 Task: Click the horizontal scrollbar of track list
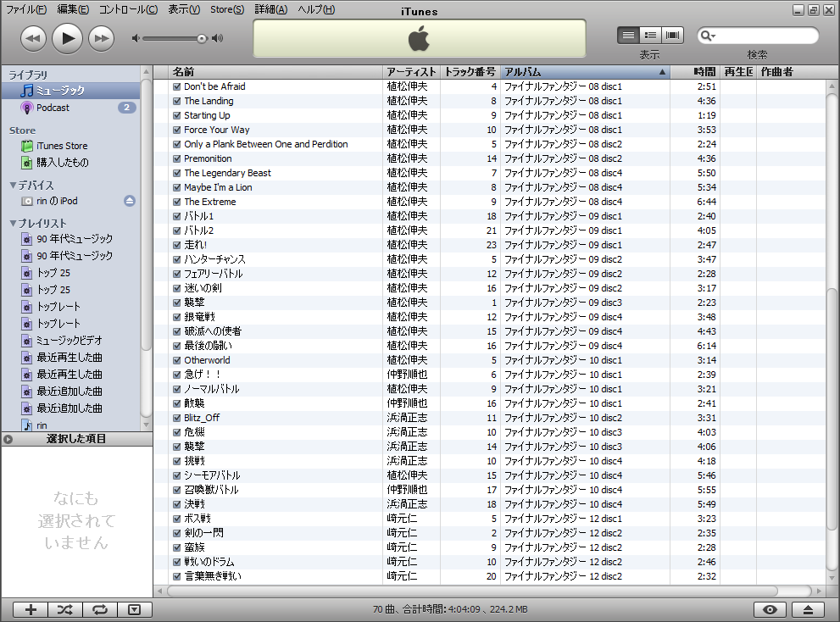472,591
